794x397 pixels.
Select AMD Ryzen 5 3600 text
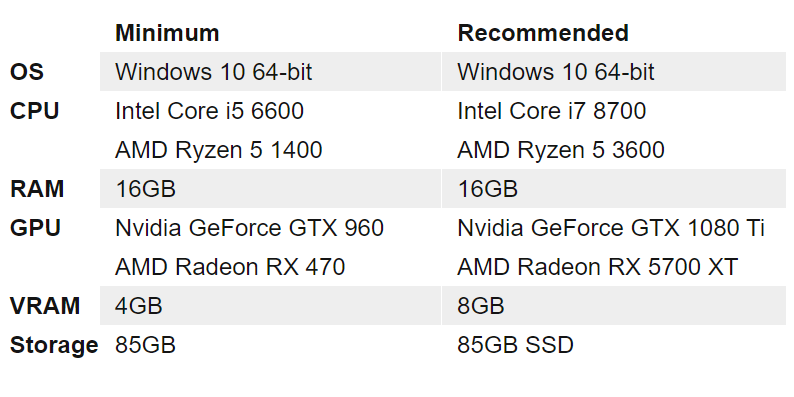[x=561, y=150]
